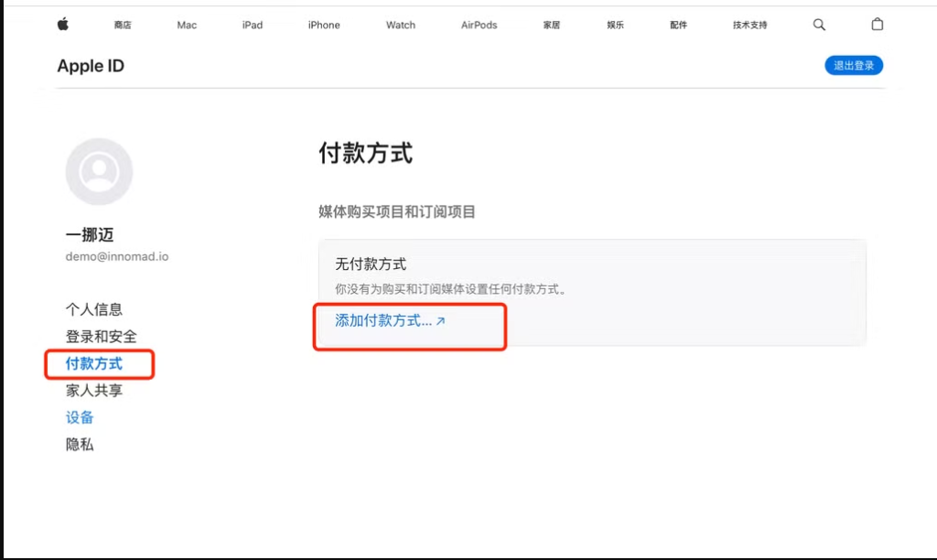Open the shopping bag icon

(x=877, y=25)
